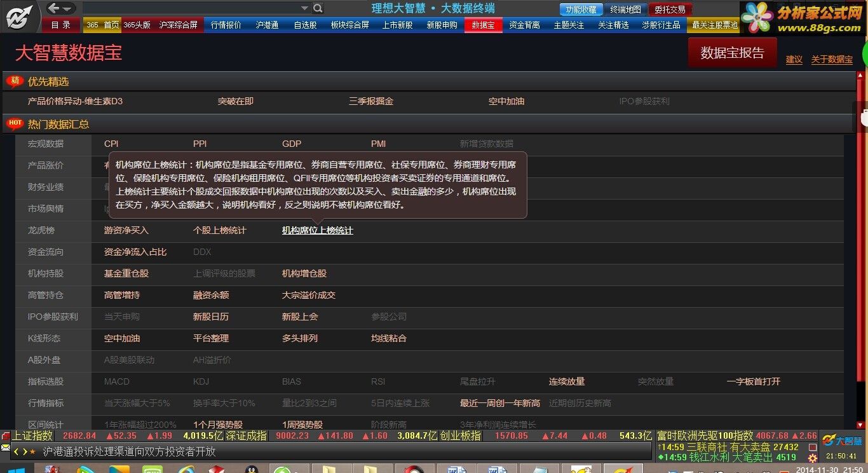This screenshot has height=473, width=868.
Task: Focus the top search input field
Action: 191,8
